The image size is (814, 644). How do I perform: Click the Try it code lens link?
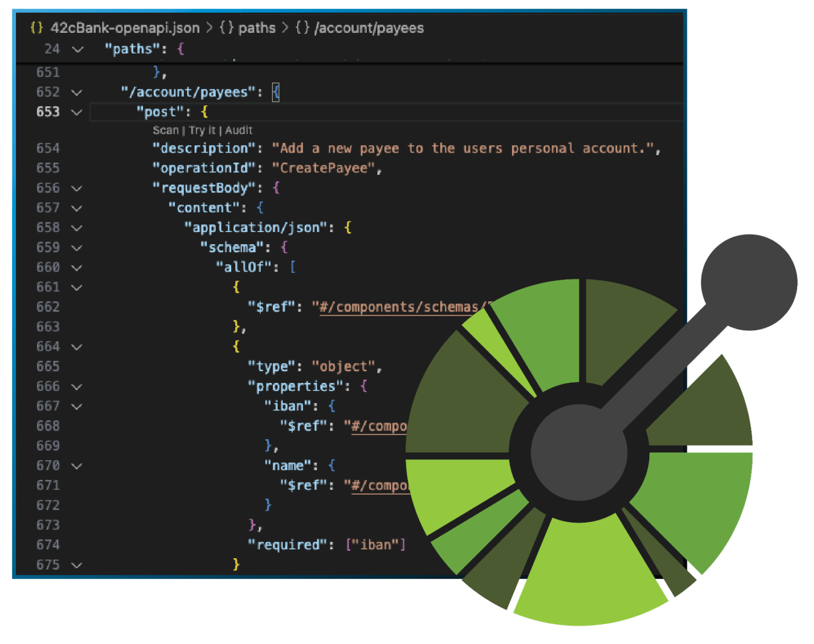202,130
